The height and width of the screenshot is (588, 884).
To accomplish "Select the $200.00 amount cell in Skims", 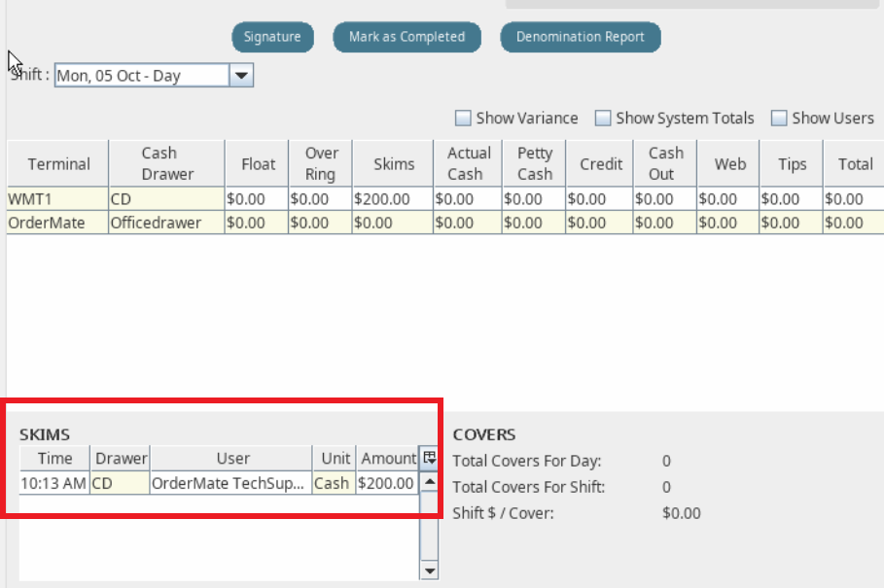I will point(388,483).
